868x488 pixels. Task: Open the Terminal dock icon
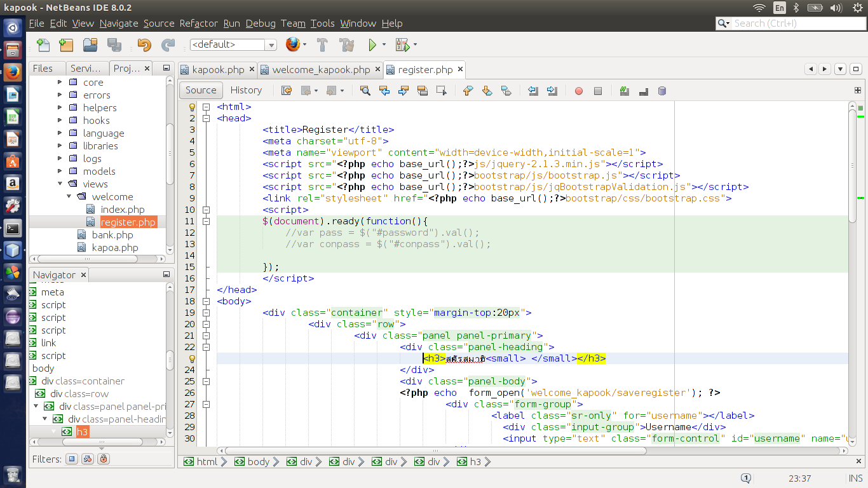click(x=13, y=228)
